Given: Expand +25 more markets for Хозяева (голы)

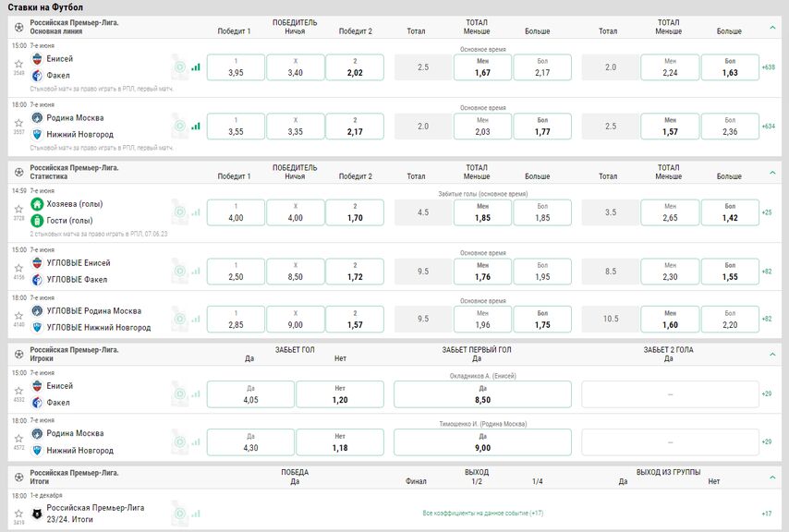Looking at the screenshot, I should pos(767,212).
